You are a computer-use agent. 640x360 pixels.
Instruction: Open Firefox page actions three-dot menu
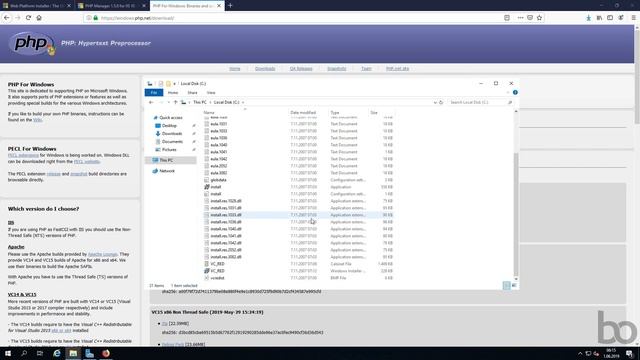pyautogui.click(x=520, y=18)
